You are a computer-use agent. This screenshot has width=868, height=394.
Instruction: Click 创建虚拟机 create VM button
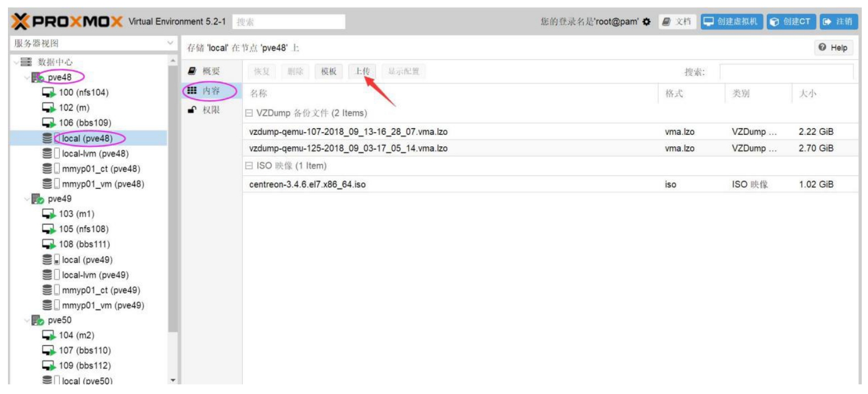(731, 22)
